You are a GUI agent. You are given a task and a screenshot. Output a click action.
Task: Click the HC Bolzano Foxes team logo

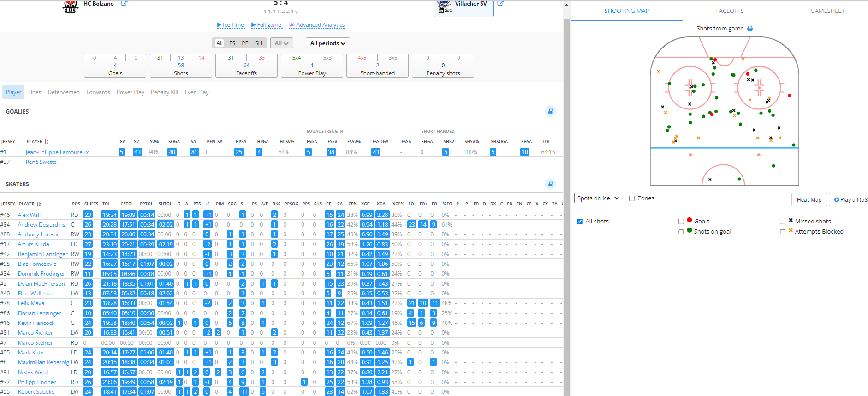click(x=71, y=6)
